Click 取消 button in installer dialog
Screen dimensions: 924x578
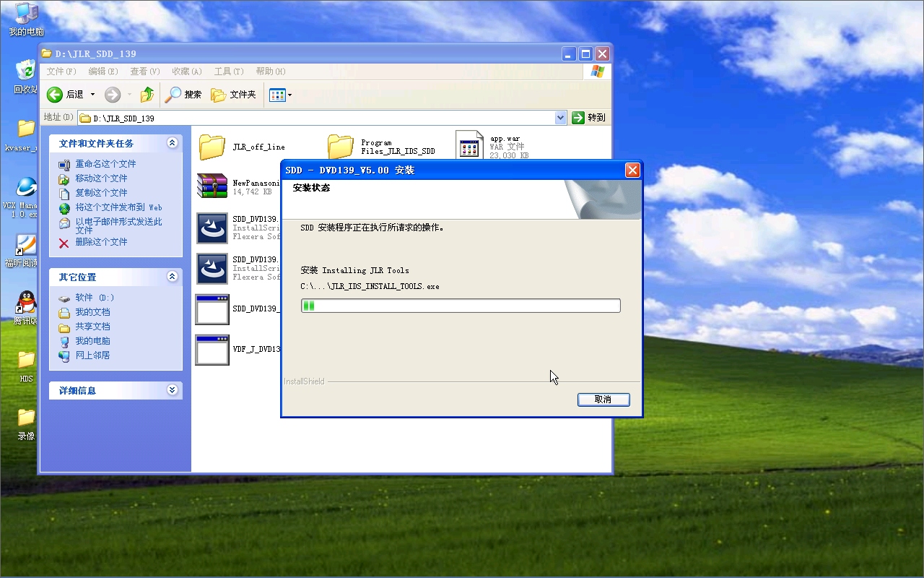pos(603,400)
